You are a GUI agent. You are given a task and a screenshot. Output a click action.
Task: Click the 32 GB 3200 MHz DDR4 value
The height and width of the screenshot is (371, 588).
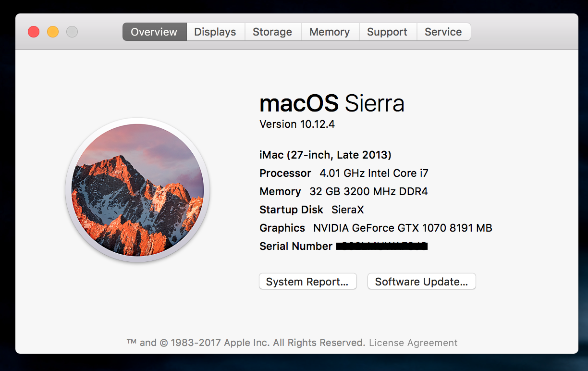368,191
